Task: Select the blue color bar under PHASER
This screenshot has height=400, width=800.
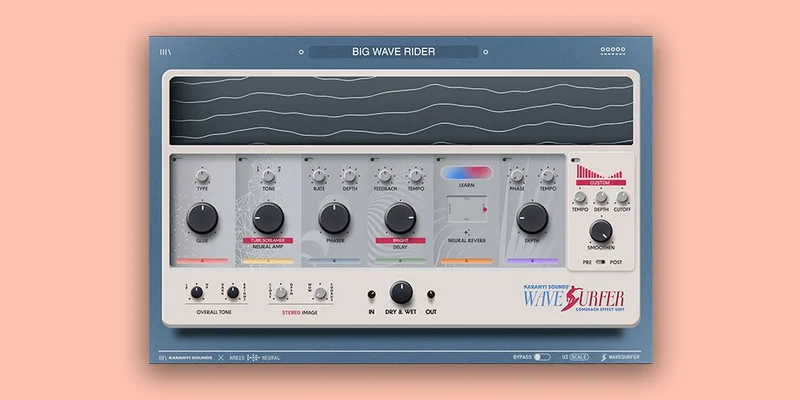Action: (x=334, y=261)
